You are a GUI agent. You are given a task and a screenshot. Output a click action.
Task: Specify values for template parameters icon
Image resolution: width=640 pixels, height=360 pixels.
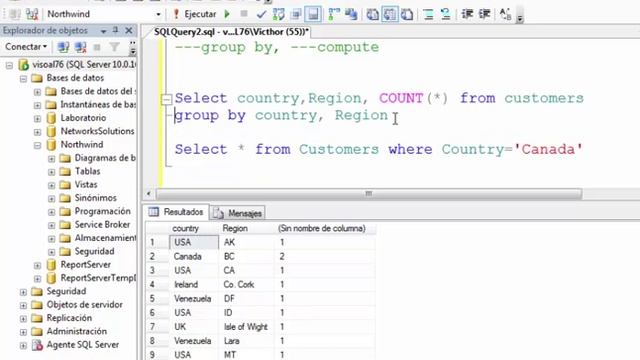tap(505, 15)
